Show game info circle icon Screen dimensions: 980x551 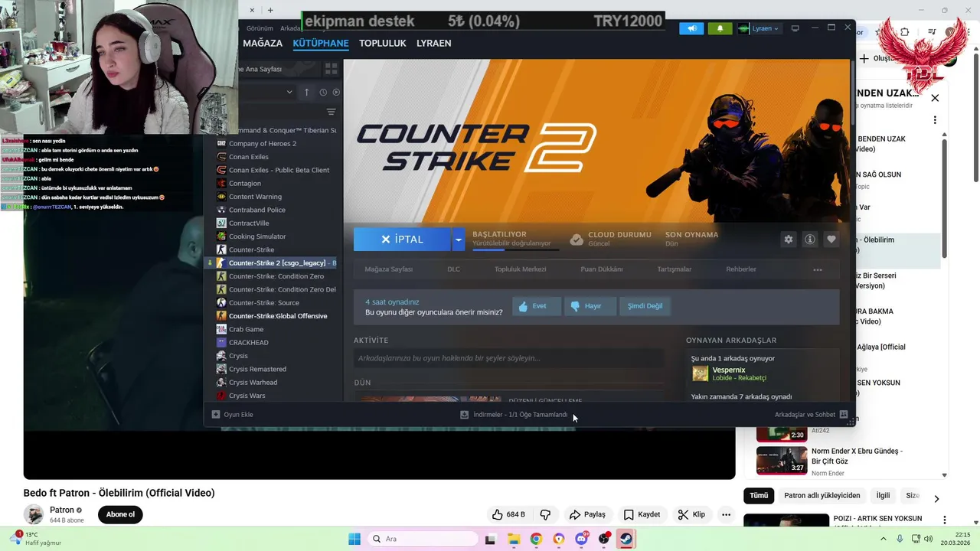(x=809, y=240)
